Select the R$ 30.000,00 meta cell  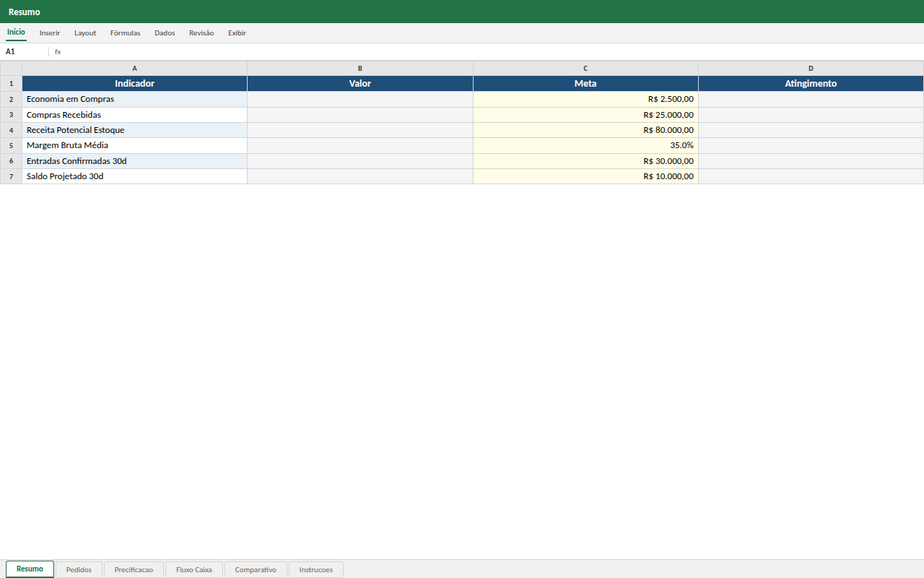pos(585,161)
